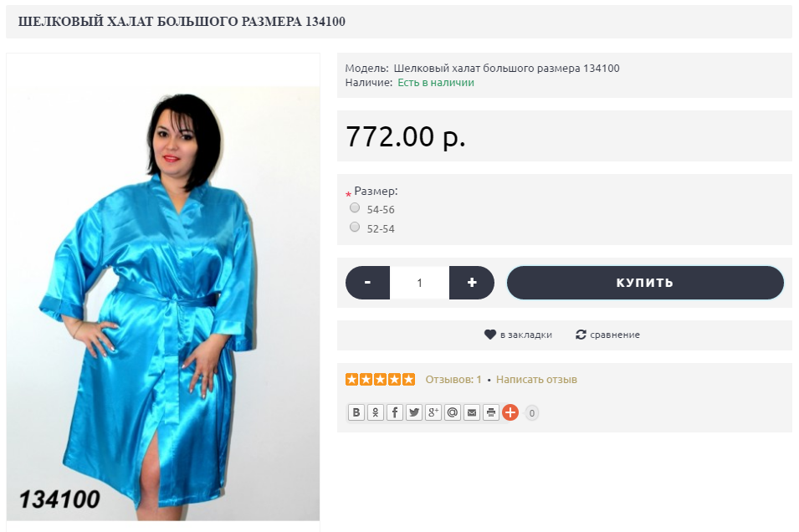Select size 52-54 radio button

(355, 227)
